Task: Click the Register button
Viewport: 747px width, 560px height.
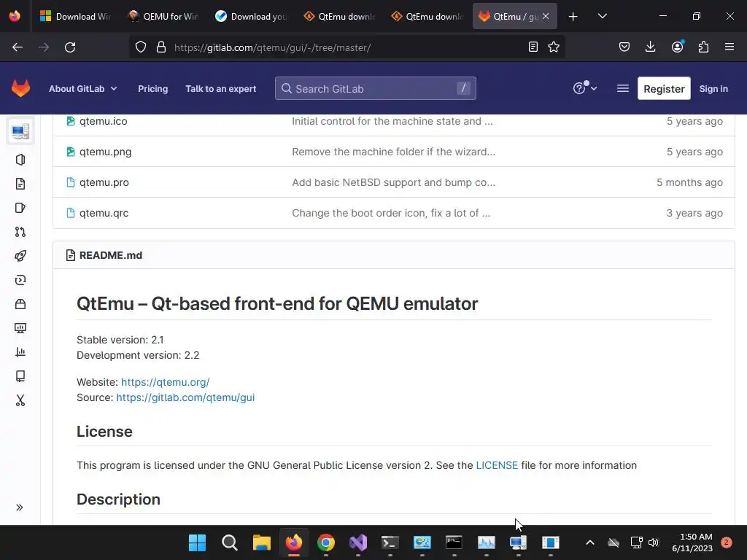Action: [664, 88]
